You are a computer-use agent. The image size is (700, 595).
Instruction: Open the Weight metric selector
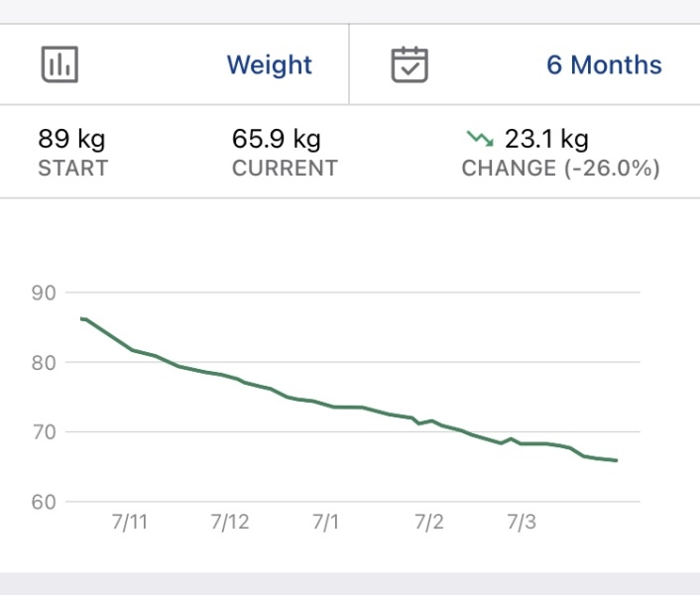click(269, 65)
